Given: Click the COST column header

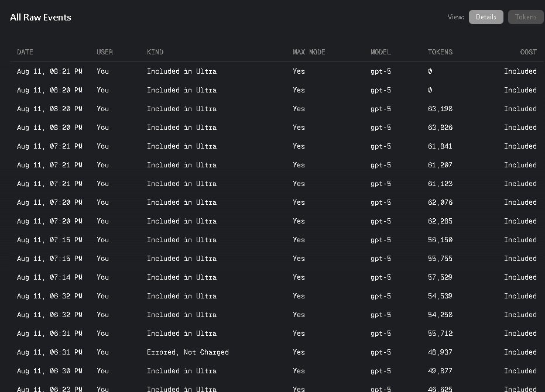Looking at the screenshot, I should click(x=528, y=52).
